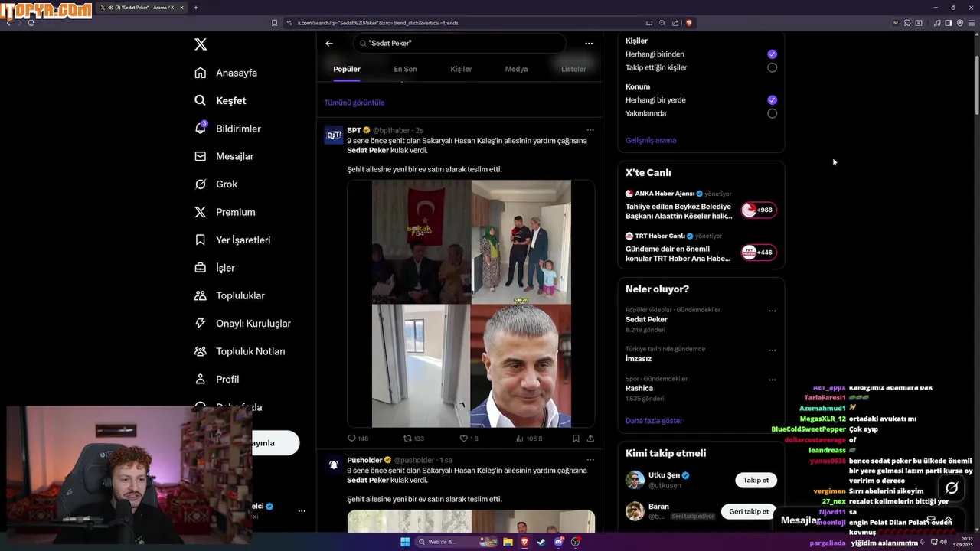This screenshot has width=980, height=551.
Task: Open Steam from the taskbar
Action: click(541, 542)
